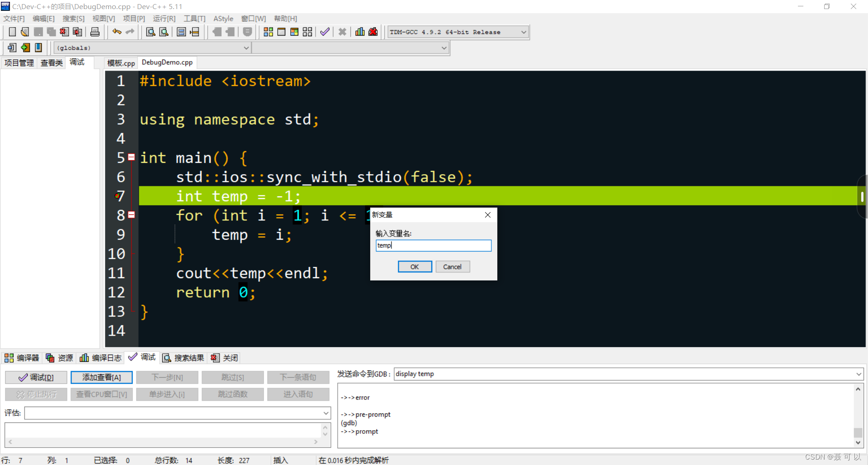Click the Stop execution X icon

(x=342, y=32)
